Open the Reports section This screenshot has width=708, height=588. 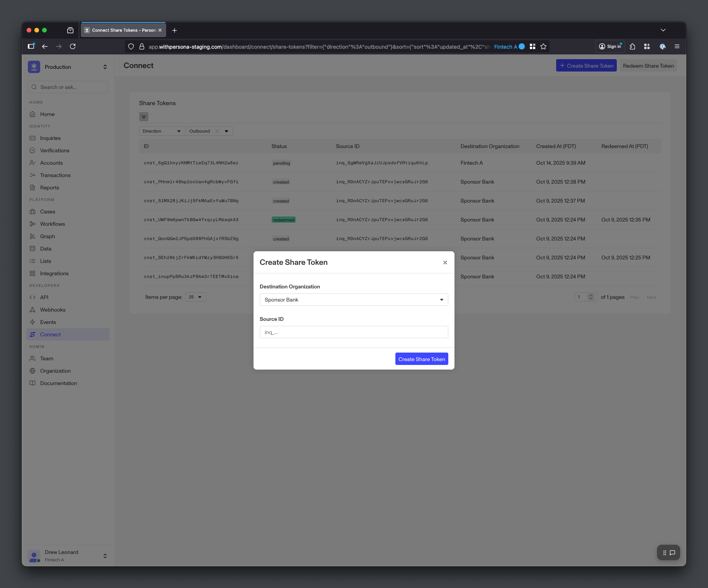[50, 187]
